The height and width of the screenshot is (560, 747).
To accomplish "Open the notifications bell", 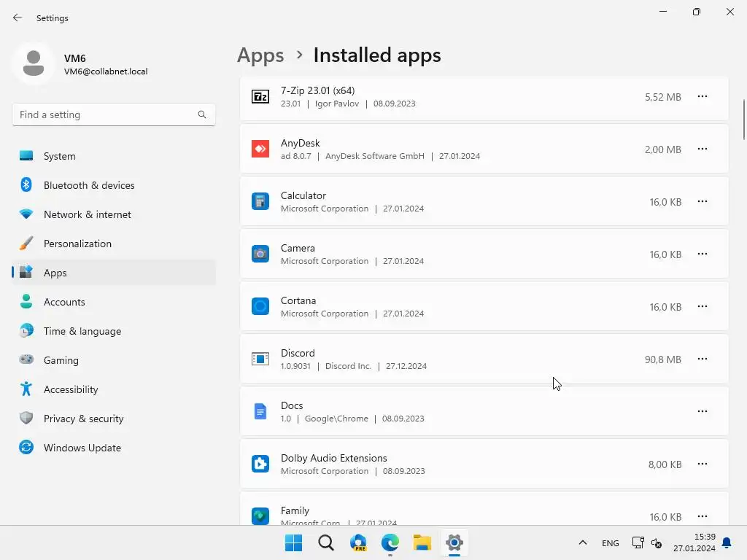I will coord(727,542).
